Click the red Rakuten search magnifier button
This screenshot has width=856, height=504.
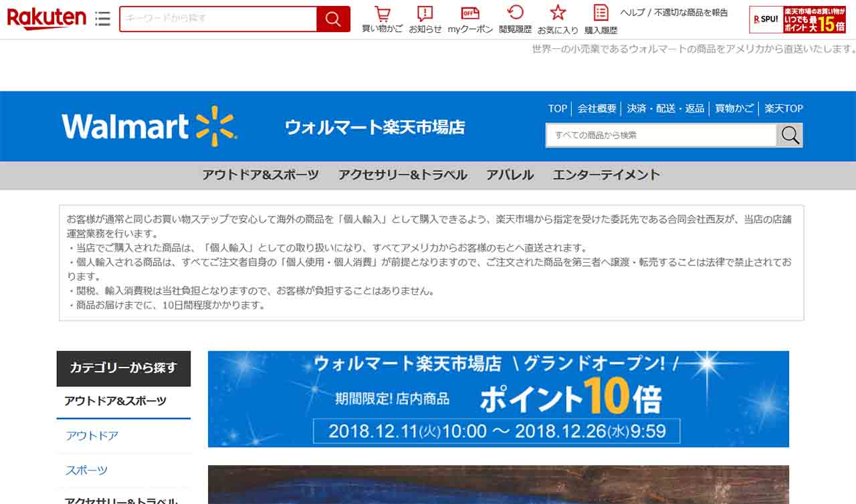coord(333,19)
